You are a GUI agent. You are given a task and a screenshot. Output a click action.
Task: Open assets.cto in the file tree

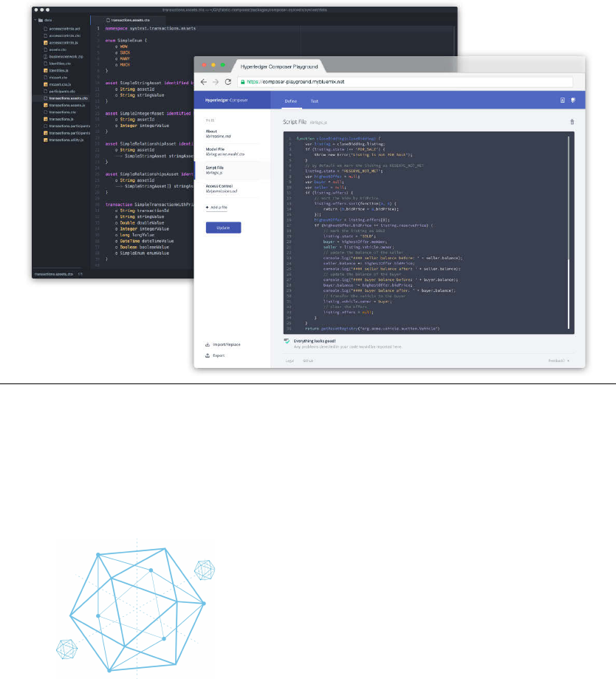coord(58,50)
